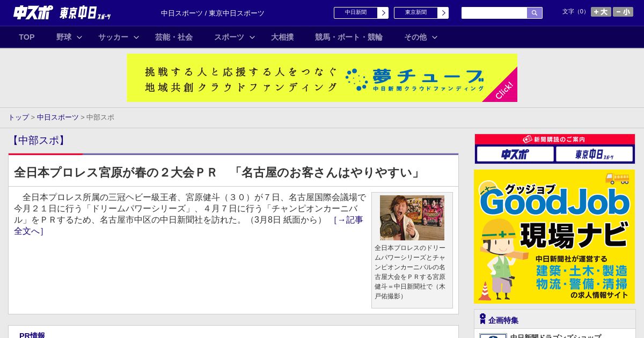Screen dimensions: 644x338
Task: Open the 宮原健斗 article photo thumbnail
Action: pos(412,218)
